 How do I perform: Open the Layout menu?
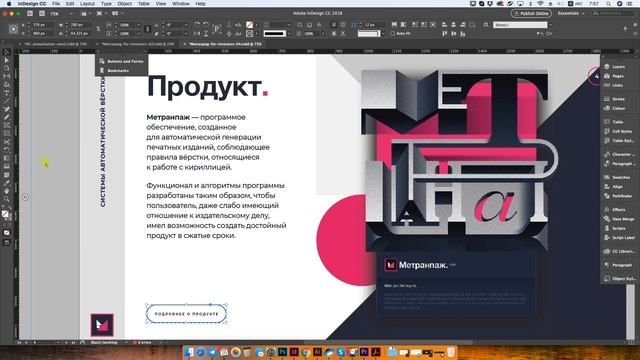tap(87, 3)
